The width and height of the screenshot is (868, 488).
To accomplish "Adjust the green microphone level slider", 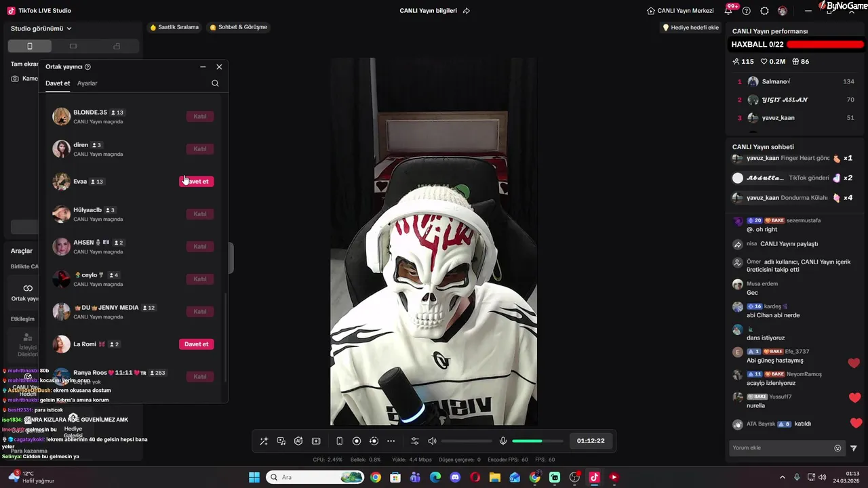I will point(536,441).
